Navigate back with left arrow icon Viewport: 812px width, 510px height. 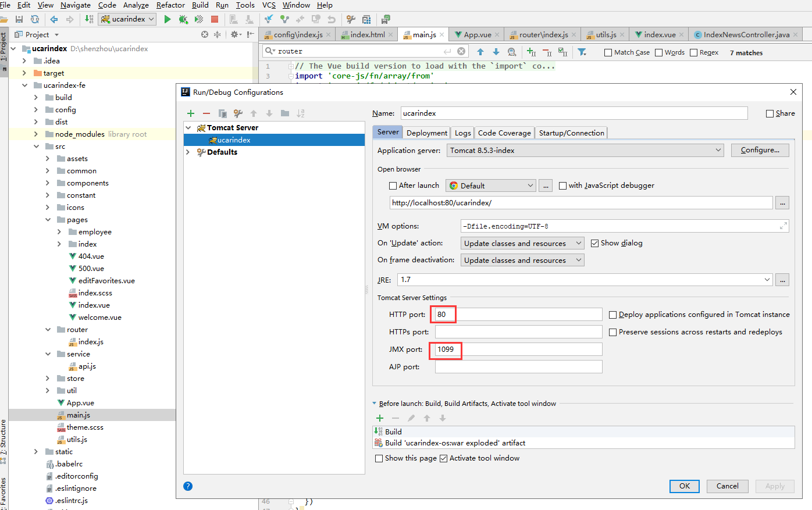54,19
